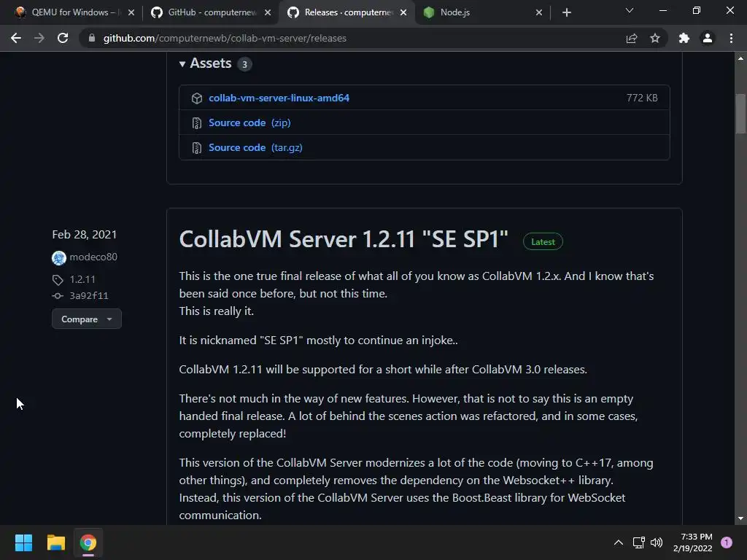Click the Assets count badge 3
747x560 pixels.
[x=244, y=64]
